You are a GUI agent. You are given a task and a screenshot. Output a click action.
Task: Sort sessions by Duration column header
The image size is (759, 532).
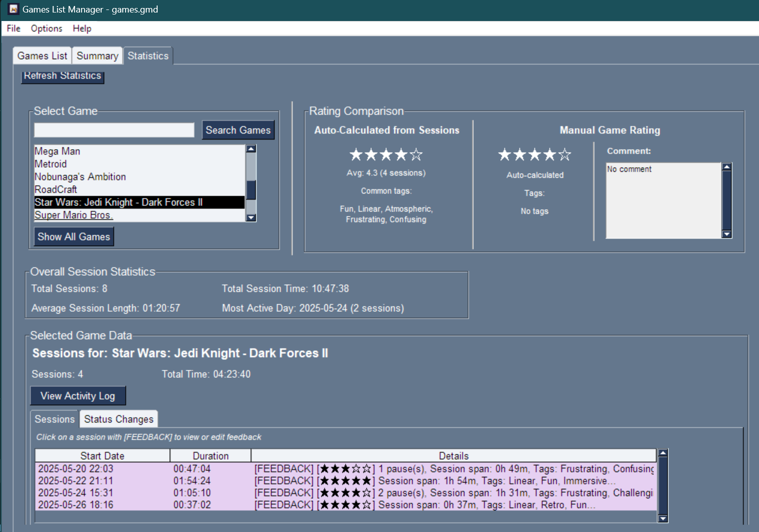[x=211, y=456]
